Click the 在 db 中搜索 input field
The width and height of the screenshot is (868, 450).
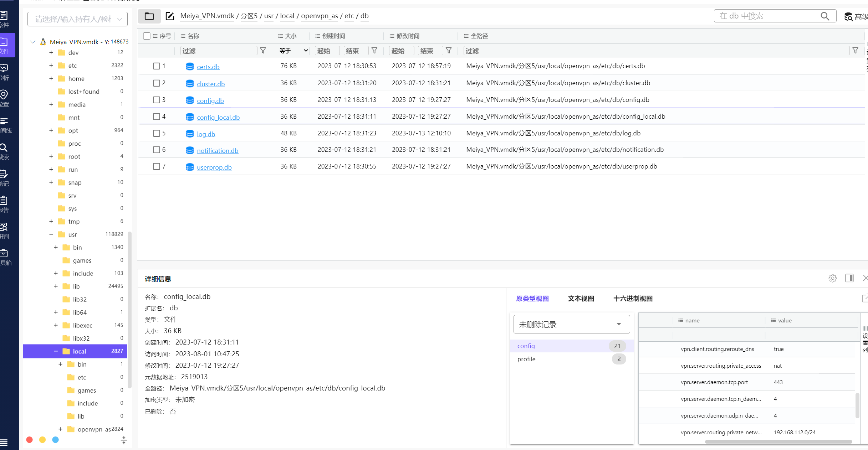[x=767, y=16]
